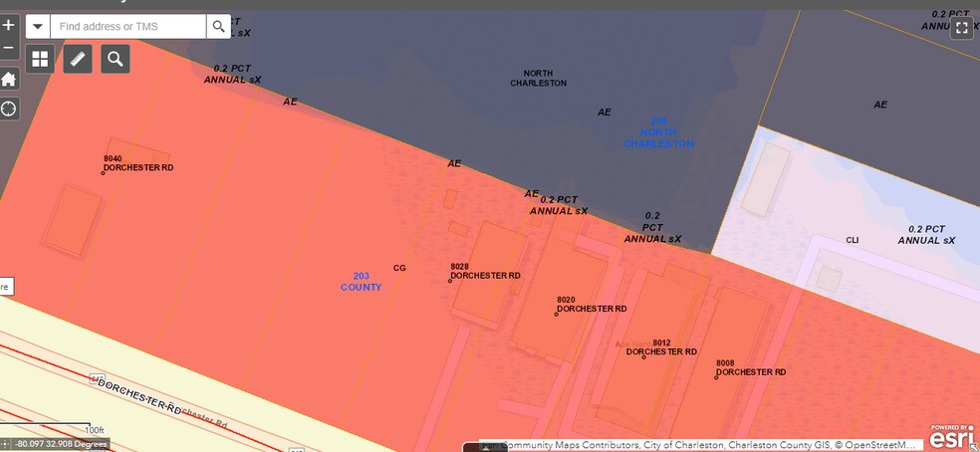The width and height of the screenshot is (980, 452).
Task: Submit search with the magnifier button
Action: [219, 26]
